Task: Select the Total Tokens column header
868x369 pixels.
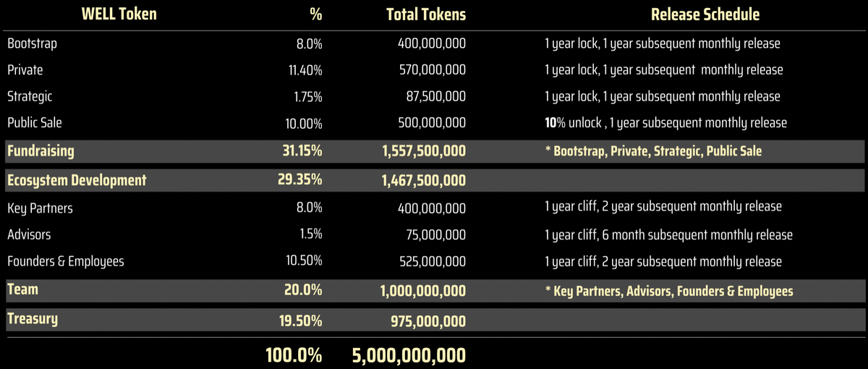Action: pyautogui.click(x=425, y=14)
